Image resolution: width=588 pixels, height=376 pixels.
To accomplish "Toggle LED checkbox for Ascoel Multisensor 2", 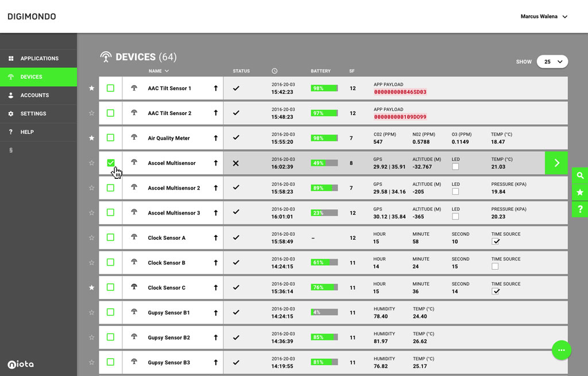I will point(455,191).
